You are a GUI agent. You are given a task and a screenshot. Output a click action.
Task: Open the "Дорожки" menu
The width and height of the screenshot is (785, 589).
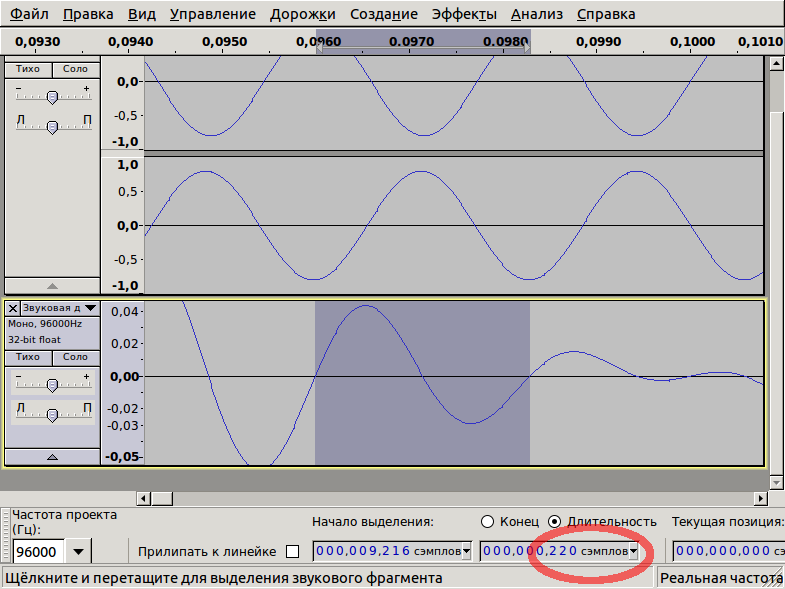point(301,15)
